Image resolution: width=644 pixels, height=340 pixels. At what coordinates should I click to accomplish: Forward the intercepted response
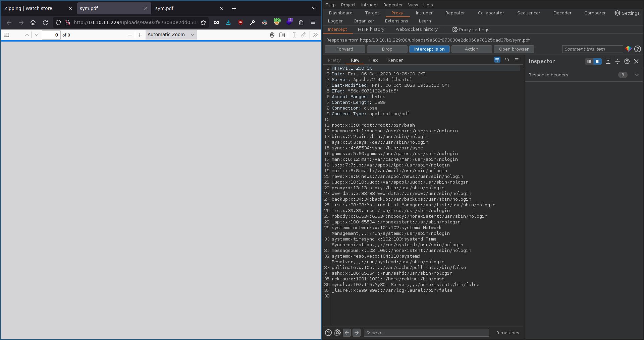point(345,49)
